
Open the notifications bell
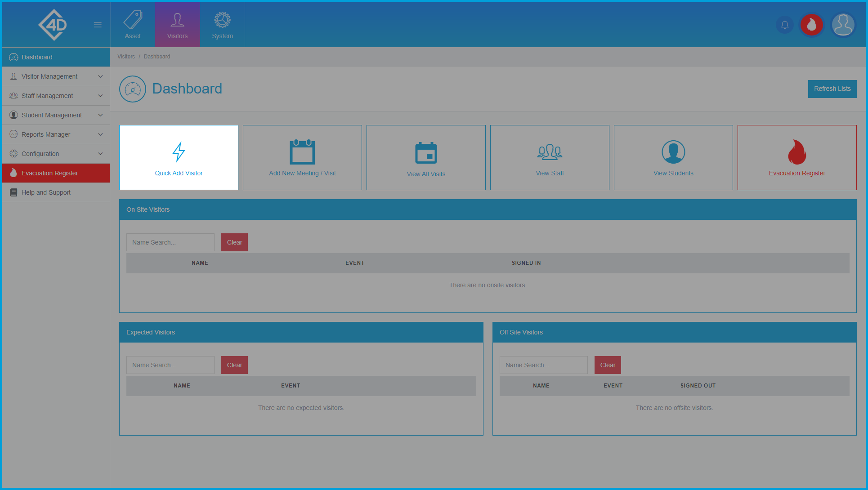click(785, 25)
